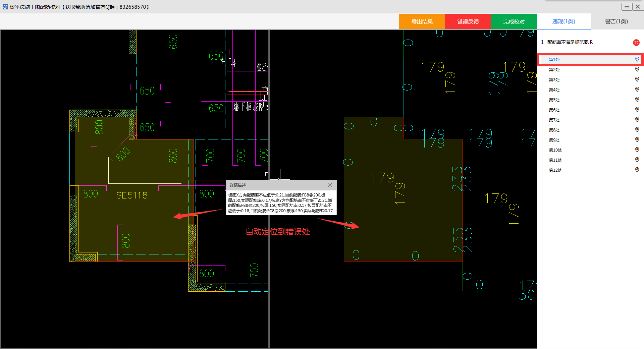Click locate pin icon for 第6处
The image size is (644, 349).
coord(637,110)
